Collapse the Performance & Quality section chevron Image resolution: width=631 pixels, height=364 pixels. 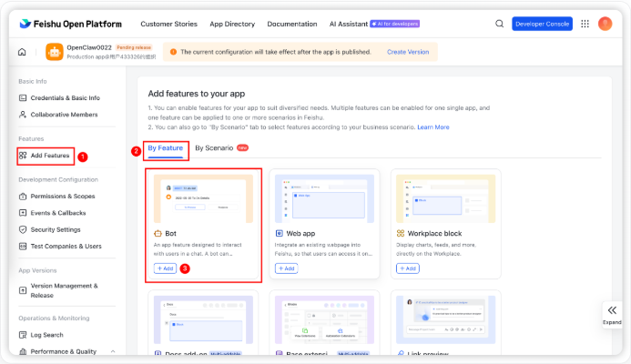click(113, 351)
